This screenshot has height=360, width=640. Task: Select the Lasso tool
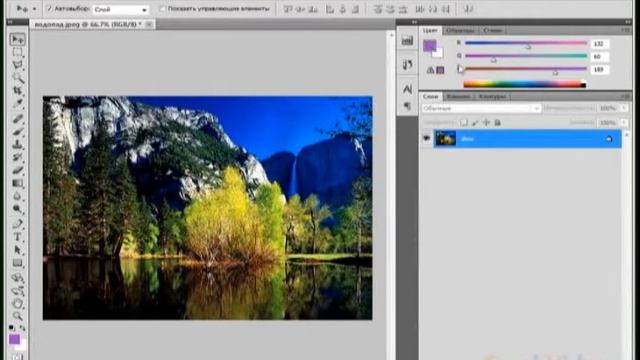(x=17, y=65)
